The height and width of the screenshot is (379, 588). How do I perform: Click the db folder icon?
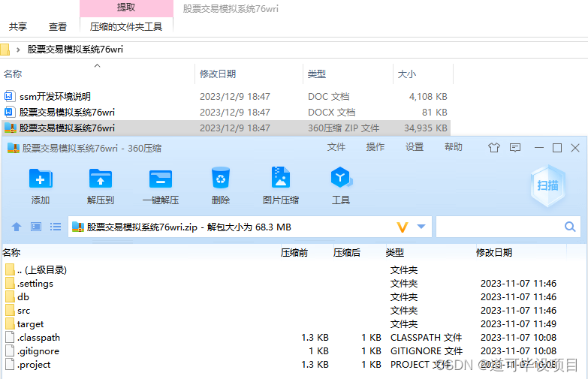tap(11, 296)
